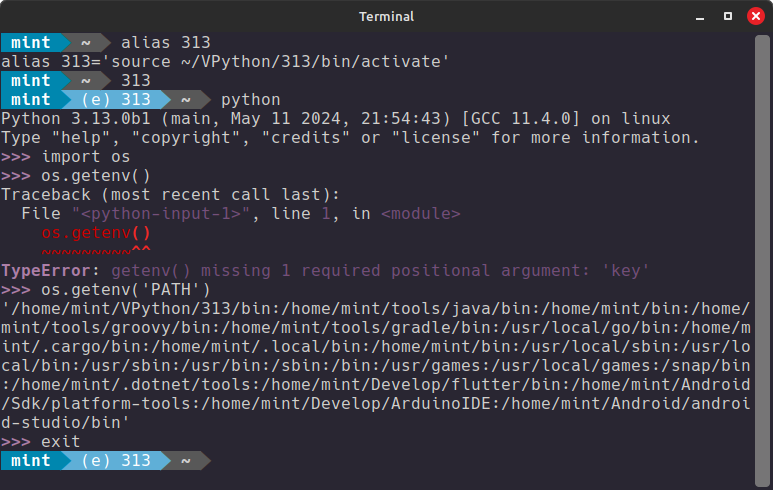
Task: Click the vertical scrollbar thumb
Action: click(762, 260)
